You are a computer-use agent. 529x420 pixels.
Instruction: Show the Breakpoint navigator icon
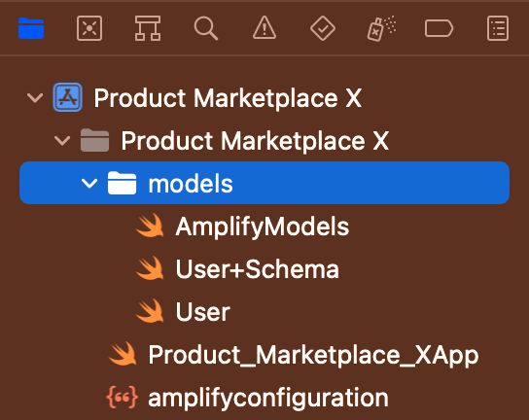click(439, 28)
